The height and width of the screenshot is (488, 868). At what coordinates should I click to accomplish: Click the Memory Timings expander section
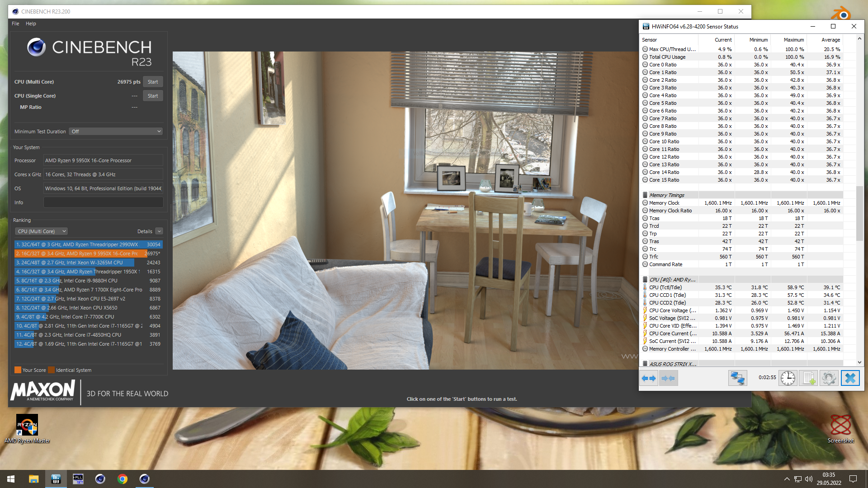tap(647, 194)
